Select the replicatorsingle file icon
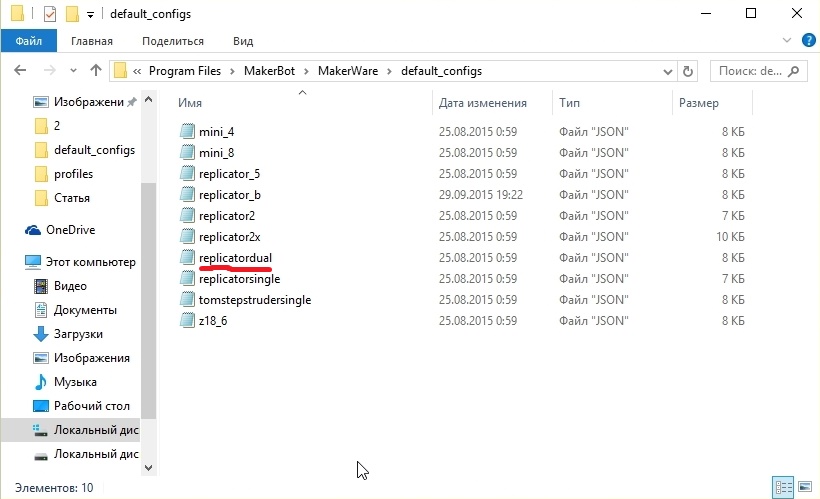 187,278
